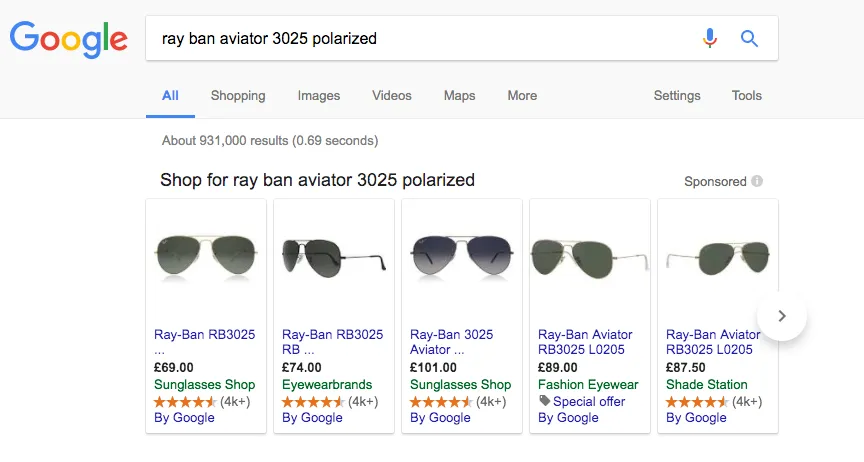This screenshot has height=462, width=864.
Task: Click Sunglasses Shop under the £101.00 item
Action: 461,384
